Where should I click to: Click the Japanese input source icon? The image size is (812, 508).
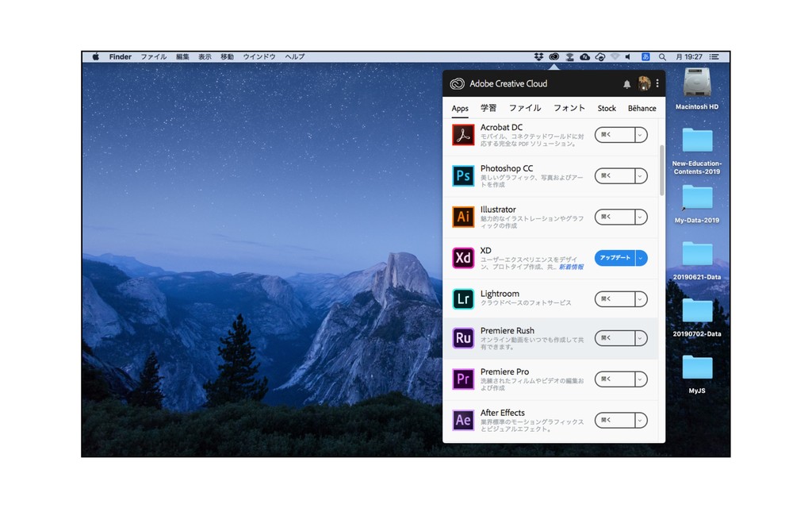point(645,56)
